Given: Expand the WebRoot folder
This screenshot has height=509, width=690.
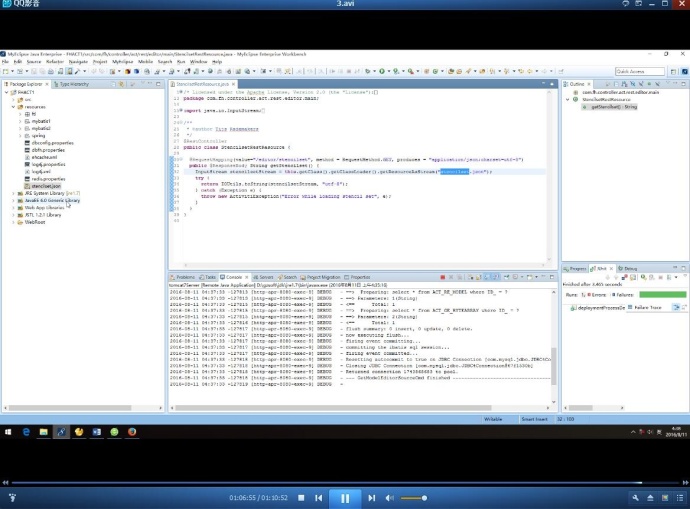Looking at the screenshot, I should point(13,221).
